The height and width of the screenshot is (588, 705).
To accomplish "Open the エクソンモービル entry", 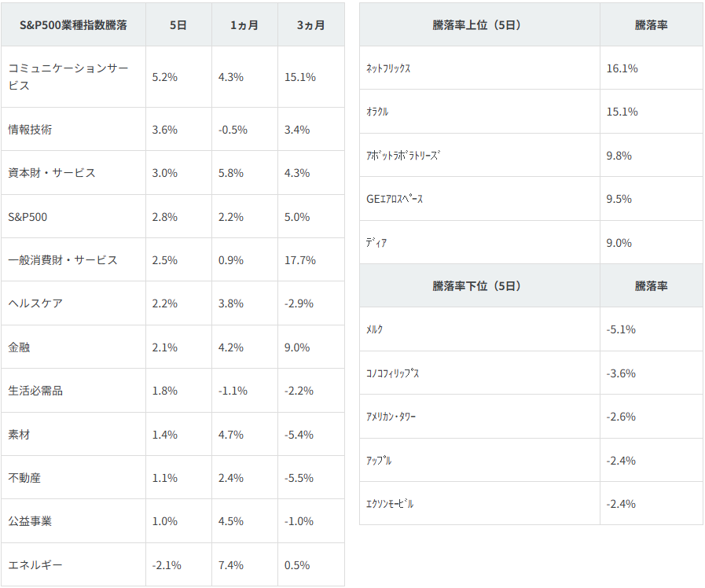I will click(x=390, y=504).
